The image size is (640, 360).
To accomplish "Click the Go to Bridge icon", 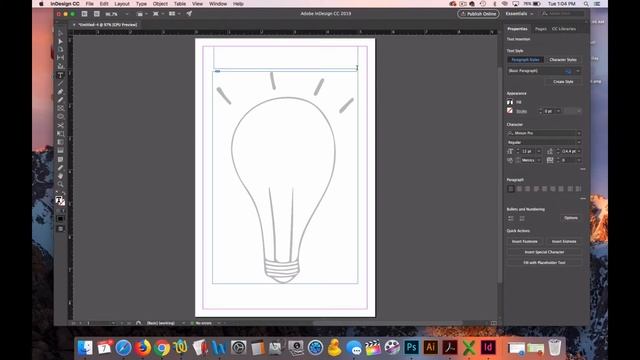I will pyautogui.click(x=84, y=13).
